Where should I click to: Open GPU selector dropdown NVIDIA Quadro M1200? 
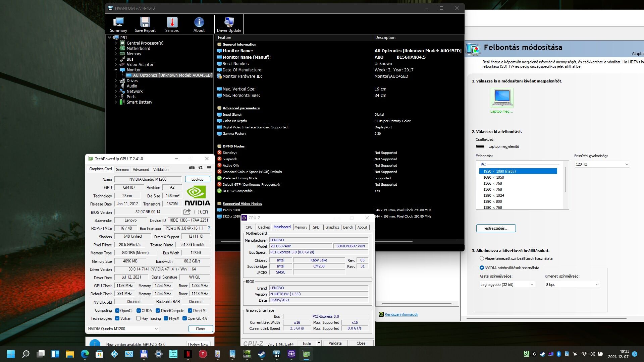123,329
